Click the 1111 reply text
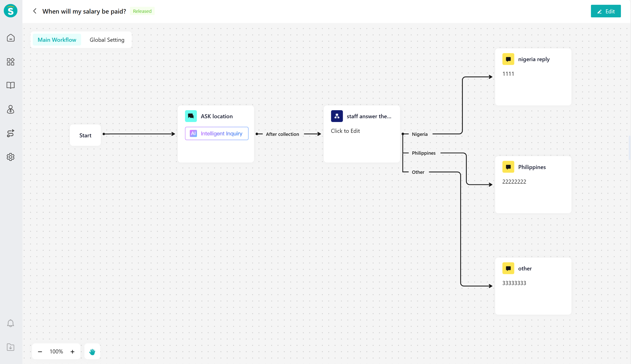631x364 pixels. pyautogui.click(x=508, y=74)
